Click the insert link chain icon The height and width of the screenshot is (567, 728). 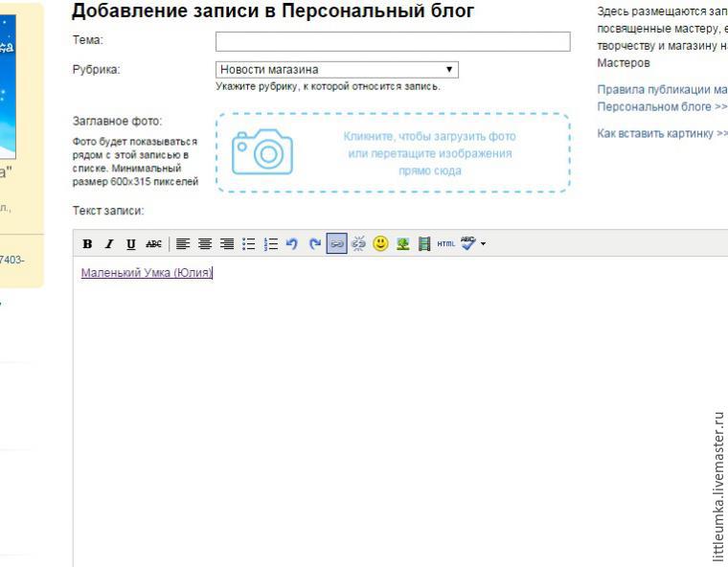(336, 244)
